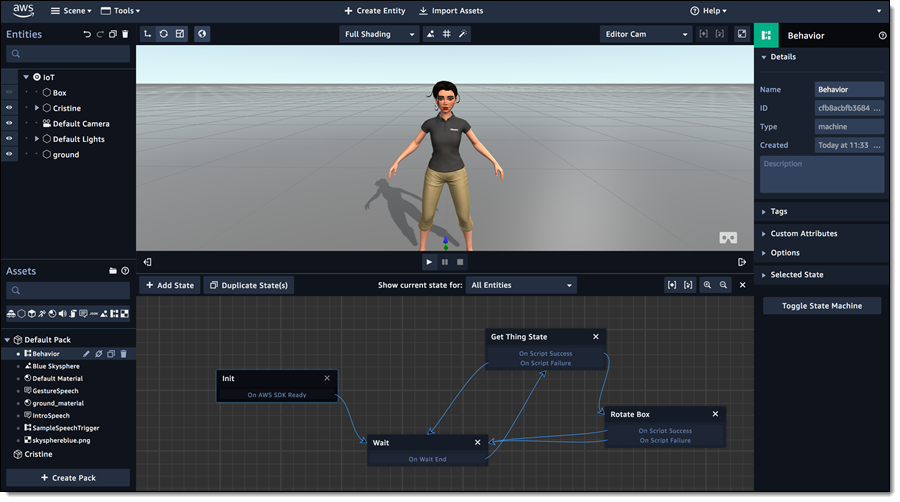Zoom in on the state machine graph

(707, 285)
